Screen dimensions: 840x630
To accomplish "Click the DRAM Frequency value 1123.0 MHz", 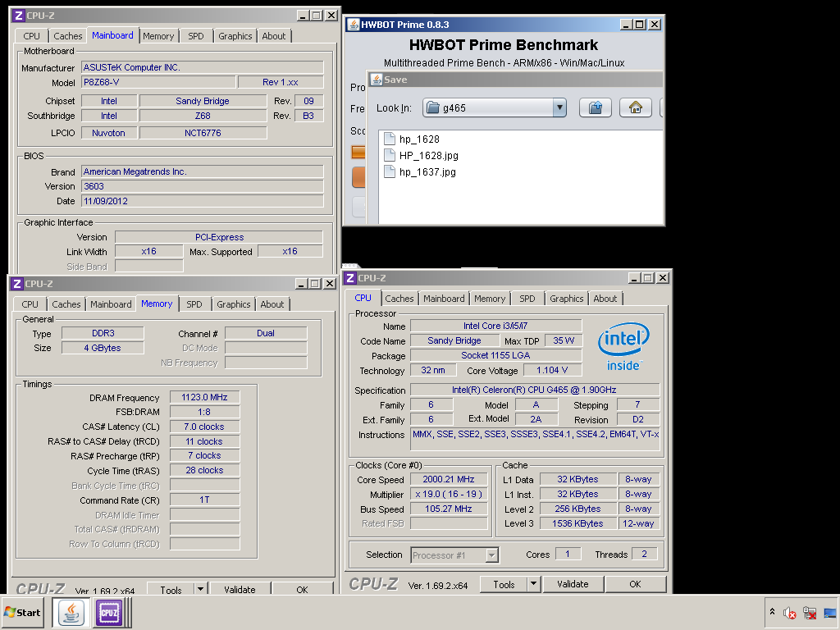I will 204,397.
